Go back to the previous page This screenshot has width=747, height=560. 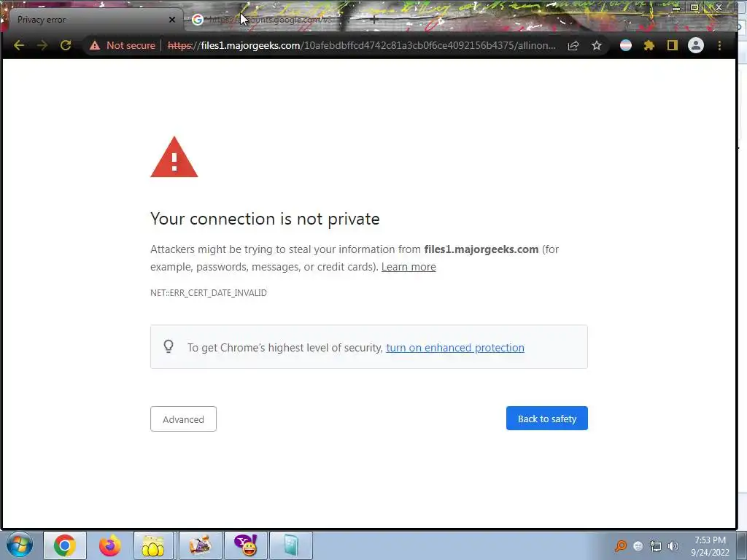pyautogui.click(x=19, y=45)
